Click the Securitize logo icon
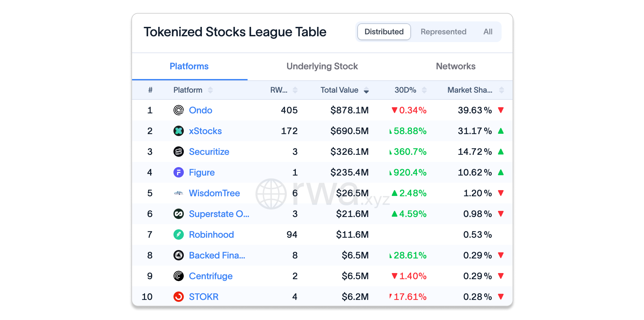Image resolution: width=644 pixels, height=320 pixels. tap(178, 152)
